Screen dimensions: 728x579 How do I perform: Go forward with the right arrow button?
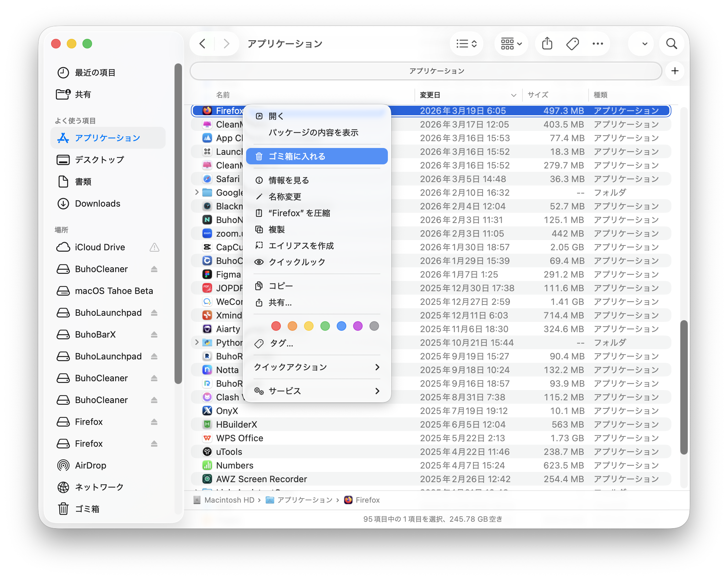[x=226, y=44]
